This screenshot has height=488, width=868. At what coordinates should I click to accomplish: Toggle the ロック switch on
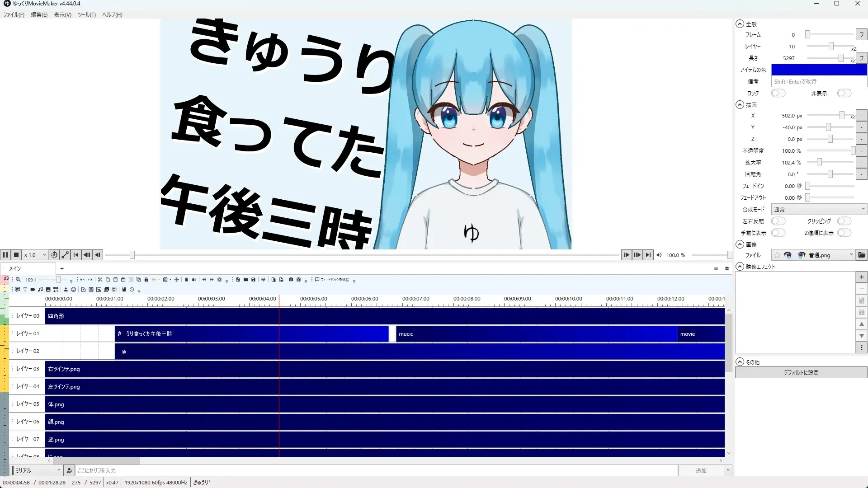pos(778,94)
